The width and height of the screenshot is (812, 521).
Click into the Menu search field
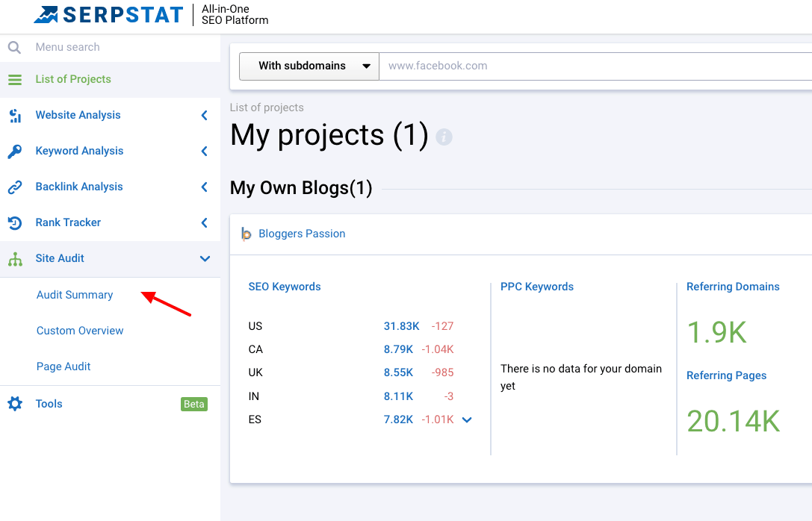(110, 48)
